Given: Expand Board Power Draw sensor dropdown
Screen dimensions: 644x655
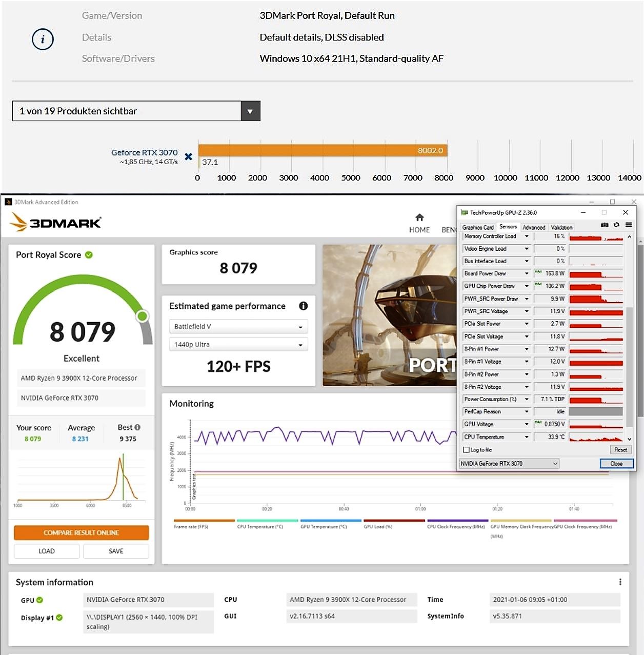Looking at the screenshot, I should [527, 274].
